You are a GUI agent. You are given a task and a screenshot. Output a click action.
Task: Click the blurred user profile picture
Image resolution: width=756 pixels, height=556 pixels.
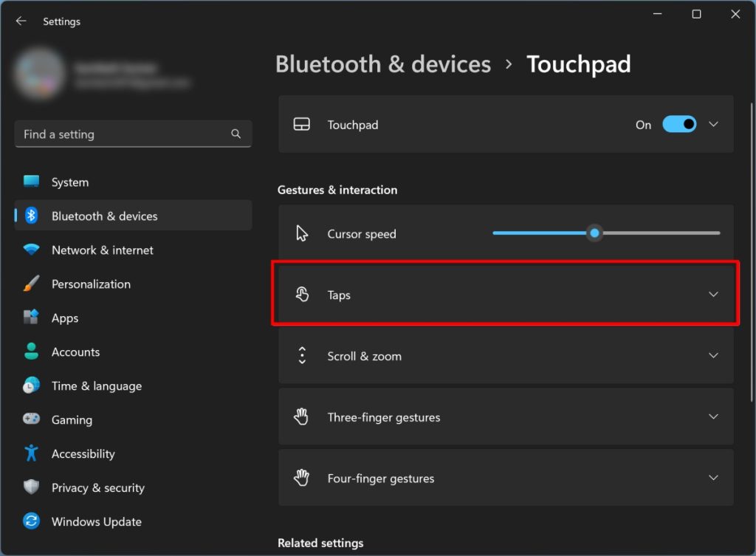coord(38,74)
